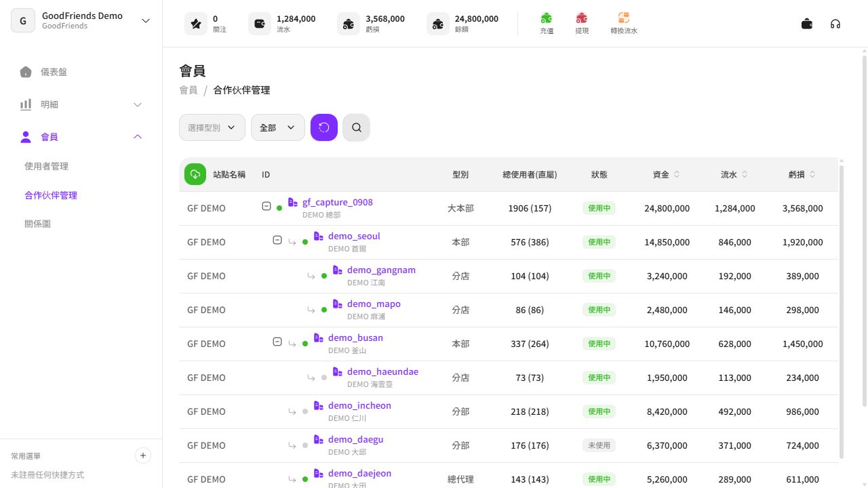Click the partner icon beside demo_incheon
This screenshot has width=868, height=488.
click(319, 405)
